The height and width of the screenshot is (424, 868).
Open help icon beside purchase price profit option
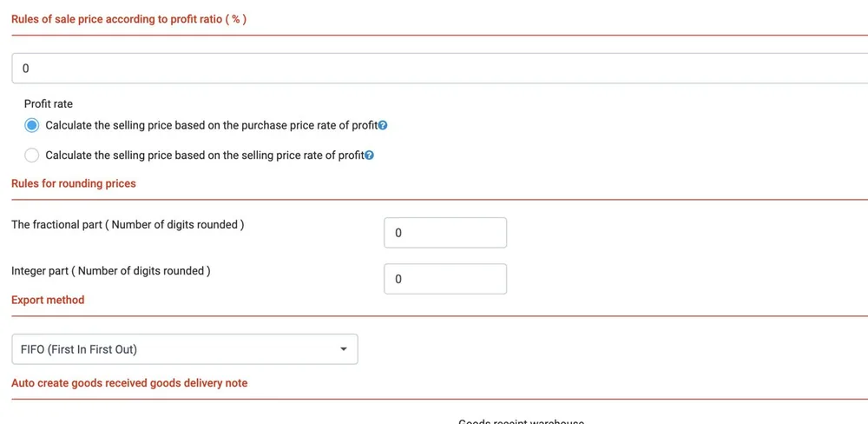383,125
